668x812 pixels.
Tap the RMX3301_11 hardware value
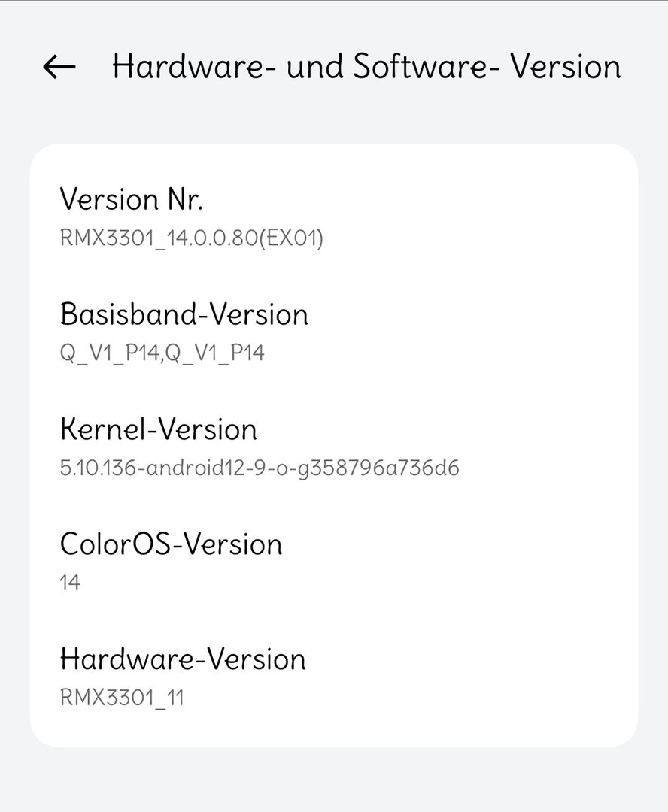click(122, 698)
